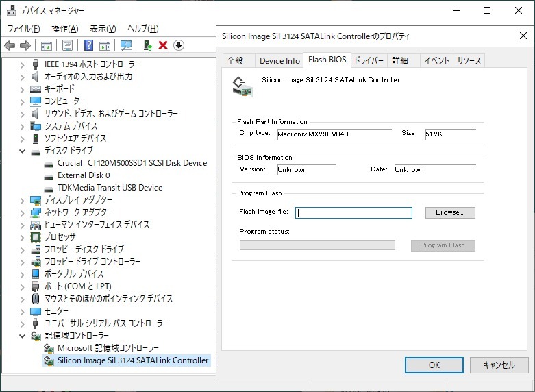Click the ポータブル デバイス category icon
This screenshot has height=392, width=535.
pos(36,274)
